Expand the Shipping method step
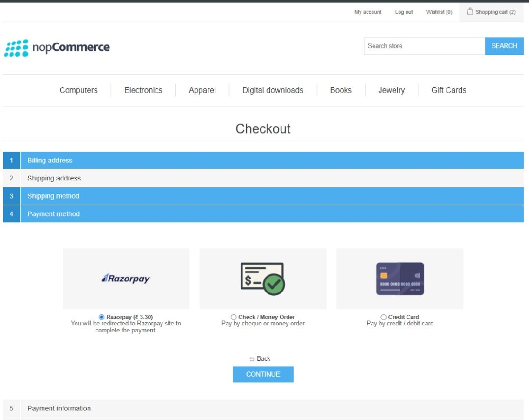This screenshot has height=420, width=529. click(263, 196)
